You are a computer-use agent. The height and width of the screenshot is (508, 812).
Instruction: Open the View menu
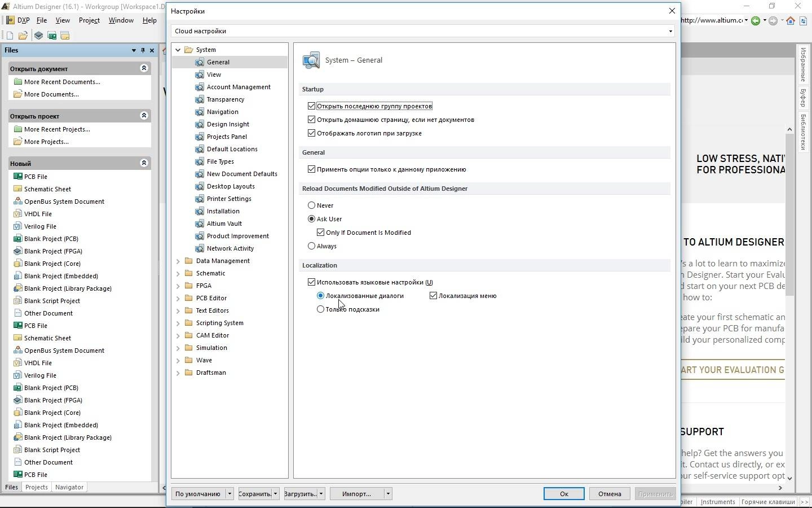tap(63, 20)
